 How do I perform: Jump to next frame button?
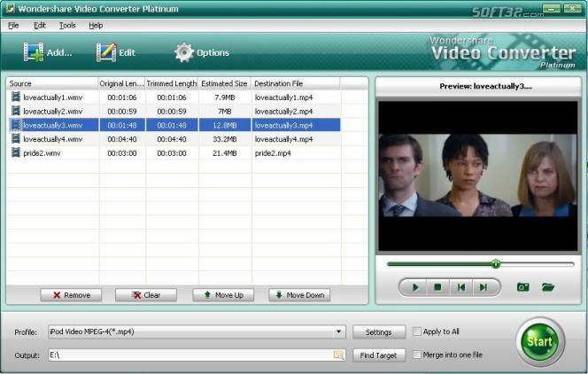click(484, 287)
